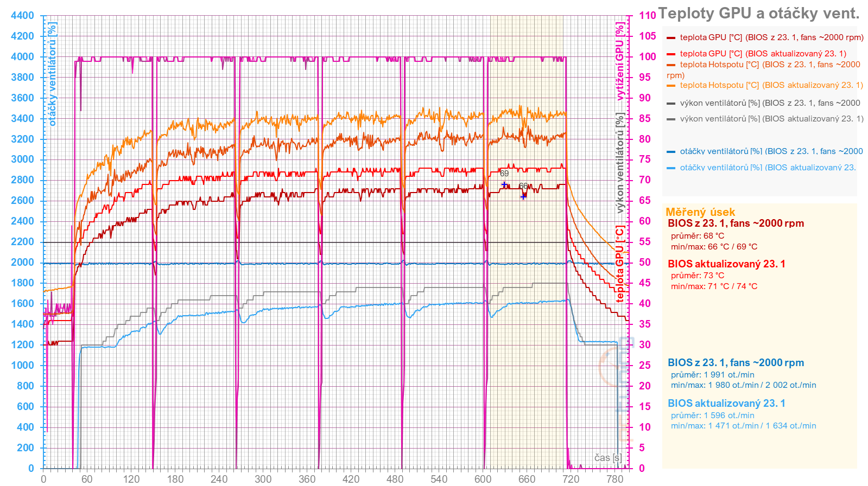Click 'min/max: 1 471 ot./min / 1 634 ot./min'
868x486 pixels.
click(x=743, y=426)
